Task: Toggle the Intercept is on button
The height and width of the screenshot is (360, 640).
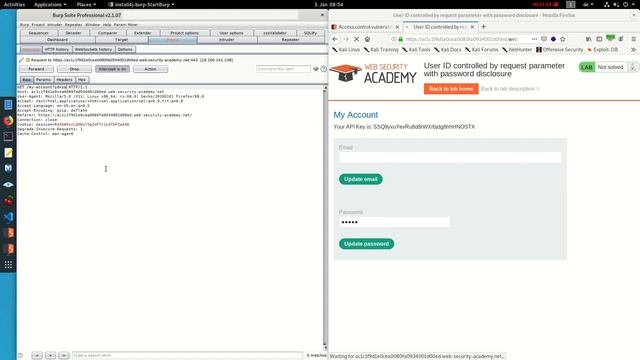Action: 112,69
